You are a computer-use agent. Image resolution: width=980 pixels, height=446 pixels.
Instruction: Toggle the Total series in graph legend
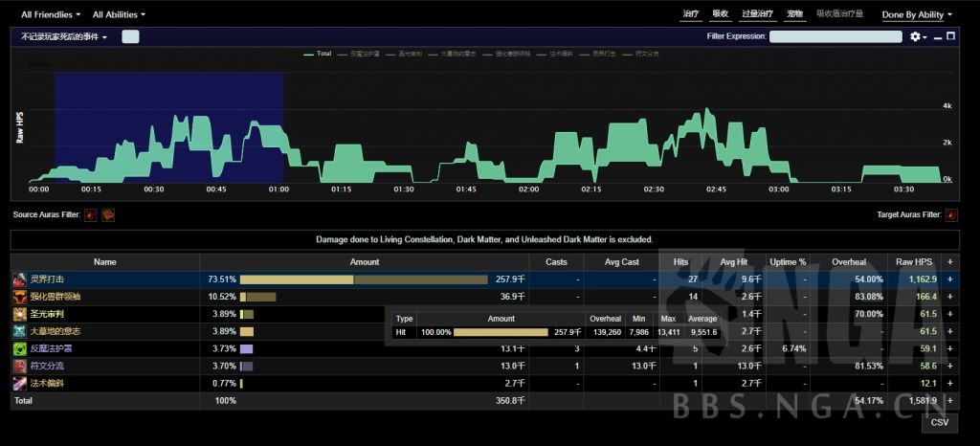(x=317, y=54)
